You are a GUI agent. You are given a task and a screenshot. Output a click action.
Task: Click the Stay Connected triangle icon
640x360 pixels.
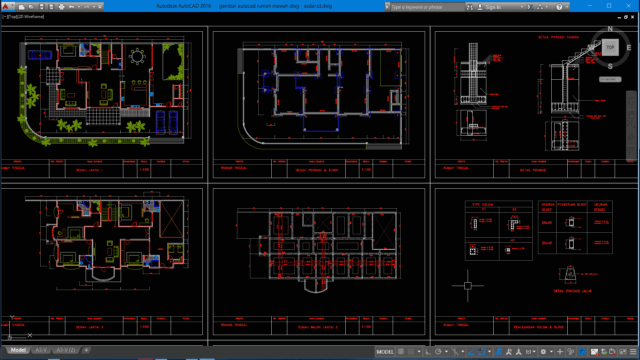(x=540, y=7)
